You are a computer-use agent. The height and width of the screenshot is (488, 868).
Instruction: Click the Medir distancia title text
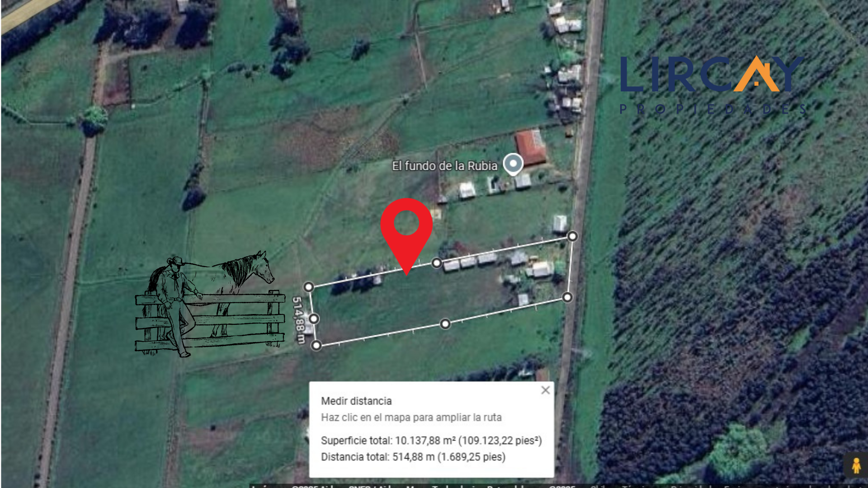[x=356, y=401]
